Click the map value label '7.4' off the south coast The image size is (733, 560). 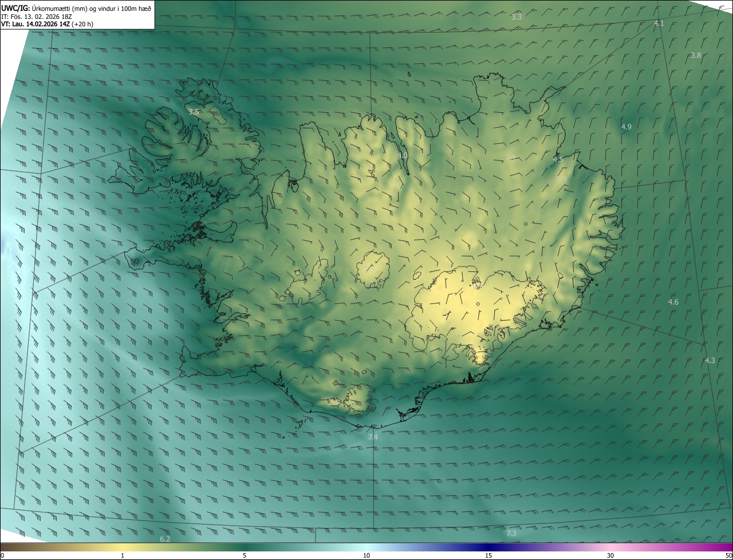pos(373,437)
